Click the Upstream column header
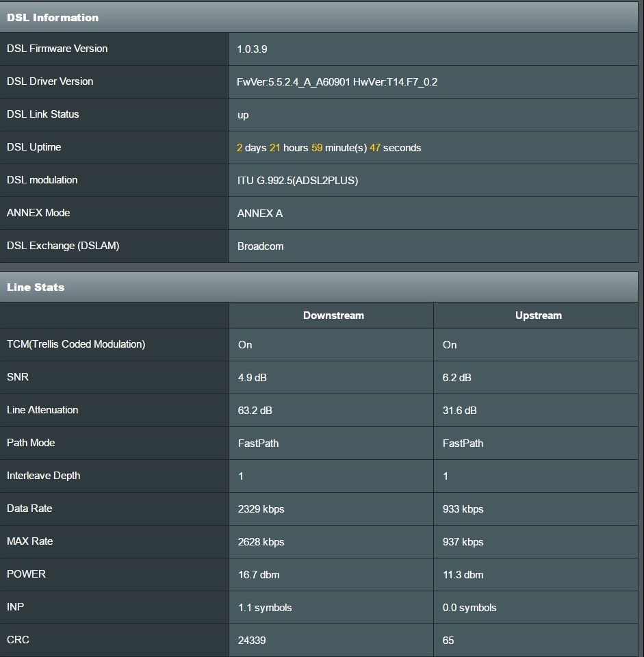The height and width of the screenshot is (657, 644). coord(538,315)
